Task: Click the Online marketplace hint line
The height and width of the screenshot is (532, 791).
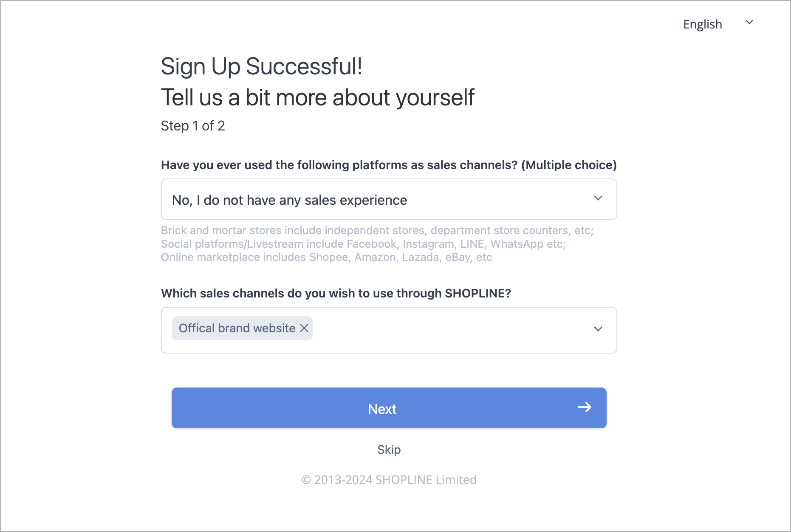Action: click(326, 257)
